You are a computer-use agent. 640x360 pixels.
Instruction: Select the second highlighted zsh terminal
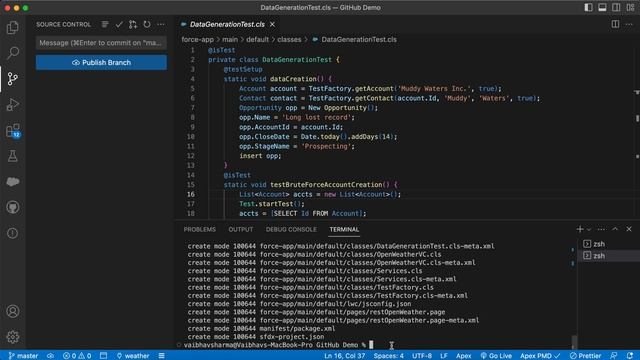point(609,256)
